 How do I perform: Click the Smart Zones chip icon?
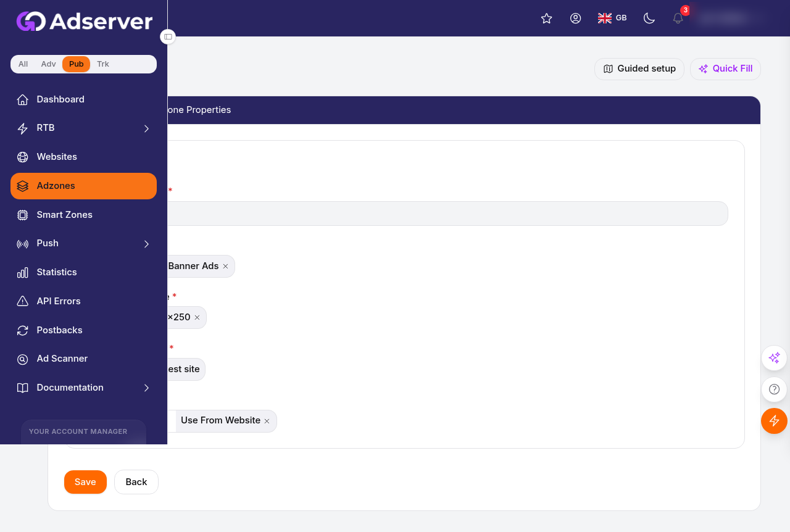pyautogui.click(x=23, y=215)
